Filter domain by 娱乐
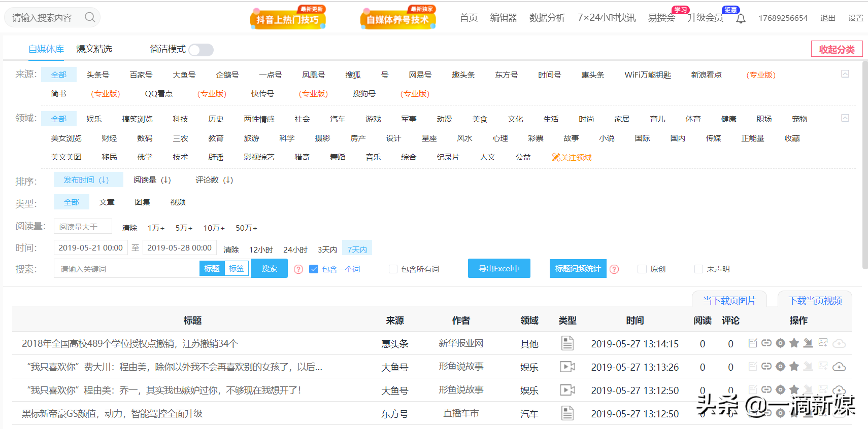Viewport: 868px width, 429px height. (x=94, y=119)
